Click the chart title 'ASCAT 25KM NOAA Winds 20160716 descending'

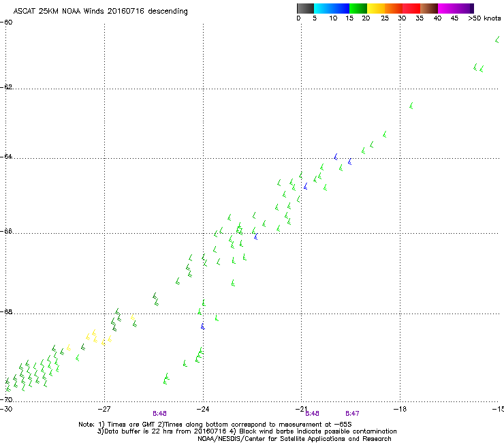(x=100, y=12)
